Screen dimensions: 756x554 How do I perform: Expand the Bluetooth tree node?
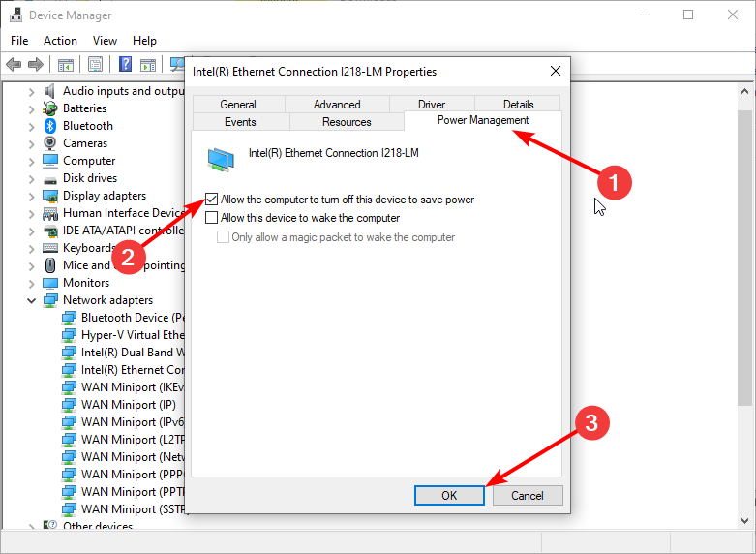(x=31, y=127)
